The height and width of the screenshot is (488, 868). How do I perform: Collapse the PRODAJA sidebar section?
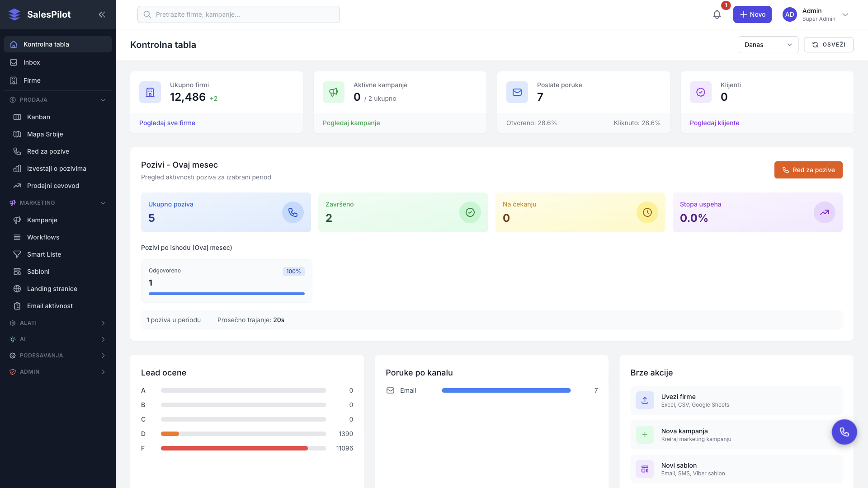point(103,100)
